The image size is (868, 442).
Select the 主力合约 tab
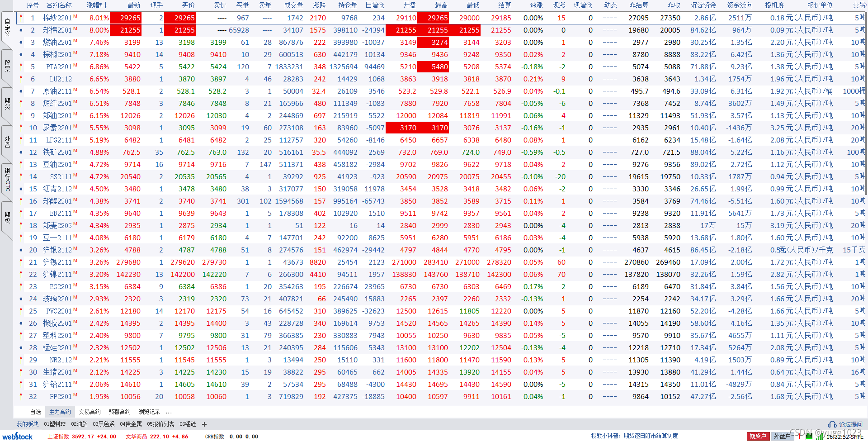pyautogui.click(x=60, y=412)
